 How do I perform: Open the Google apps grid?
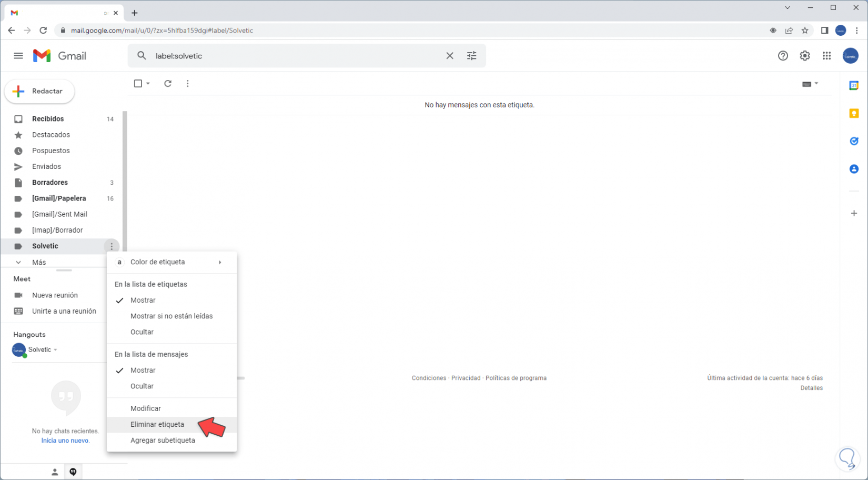click(827, 56)
